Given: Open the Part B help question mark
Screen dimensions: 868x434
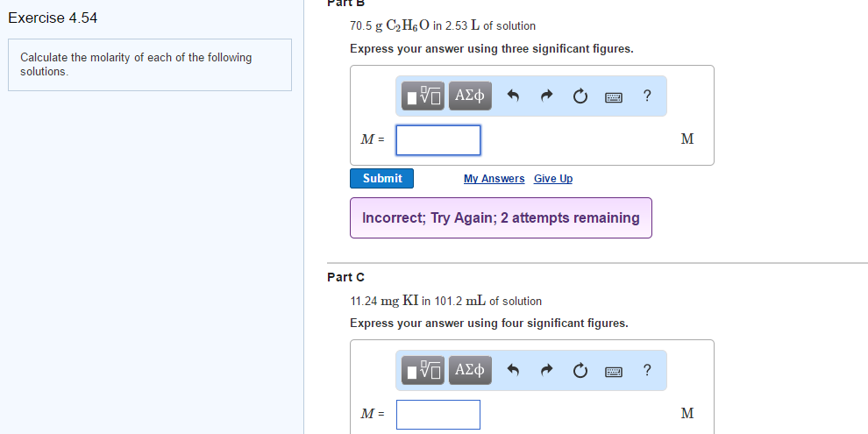Looking at the screenshot, I should 646,96.
